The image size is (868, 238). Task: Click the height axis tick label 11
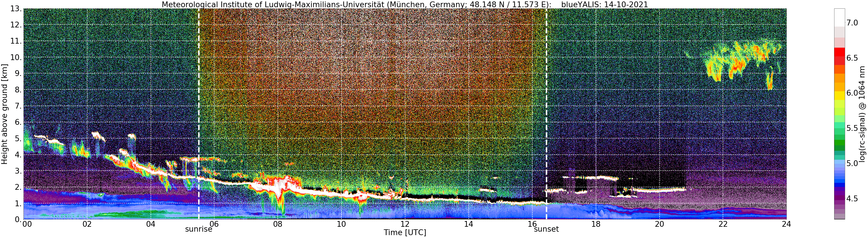[16, 41]
